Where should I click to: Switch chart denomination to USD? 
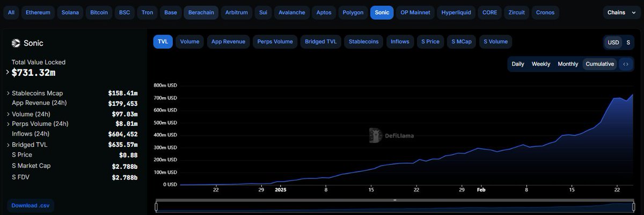click(613, 42)
